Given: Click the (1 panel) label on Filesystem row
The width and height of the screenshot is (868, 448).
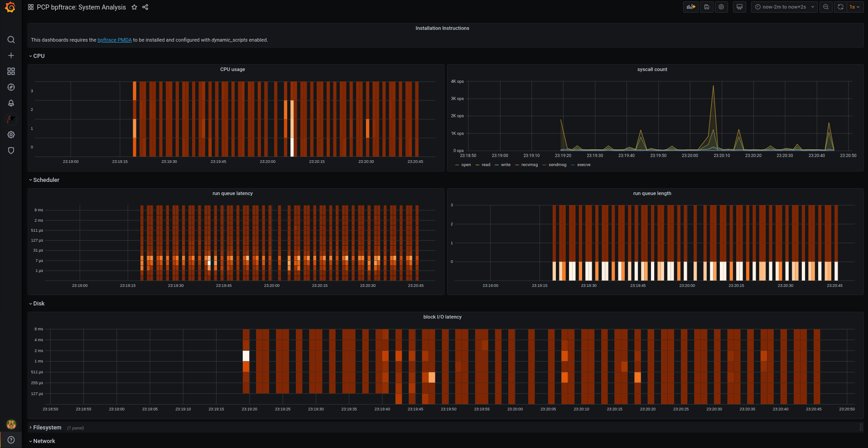Looking at the screenshot, I should [76, 428].
